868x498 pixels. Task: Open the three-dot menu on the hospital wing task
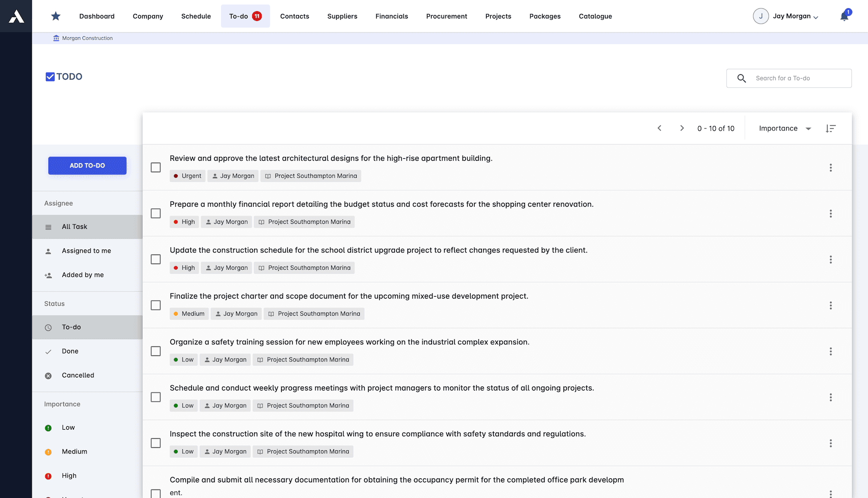click(831, 443)
